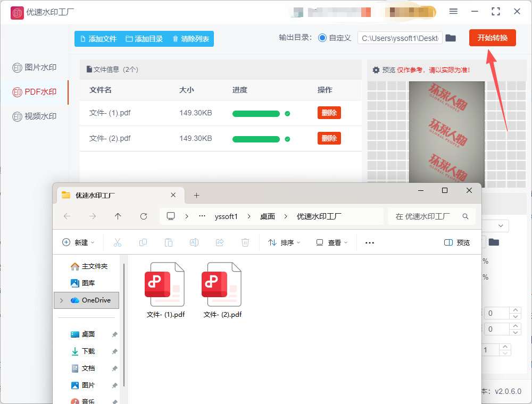Expand the OneDrive tree node
The image size is (532, 404).
point(61,300)
